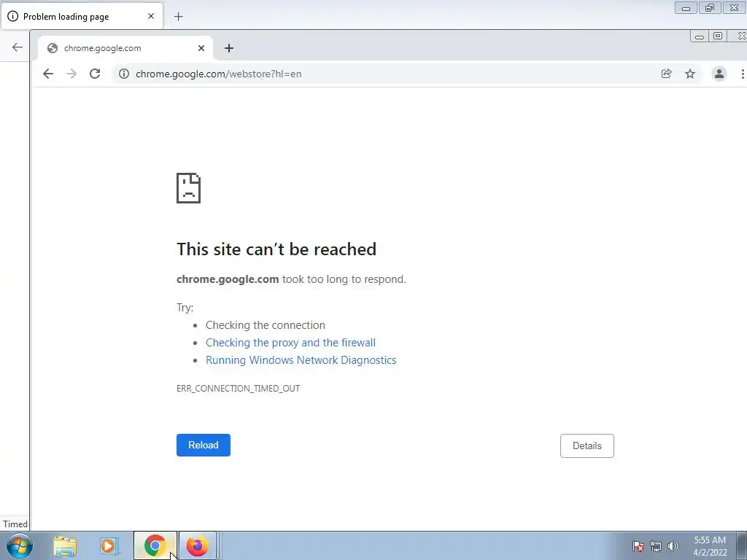747x560 pixels.
Task: Open the clock showing 5:55 AM
Action: point(710,546)
